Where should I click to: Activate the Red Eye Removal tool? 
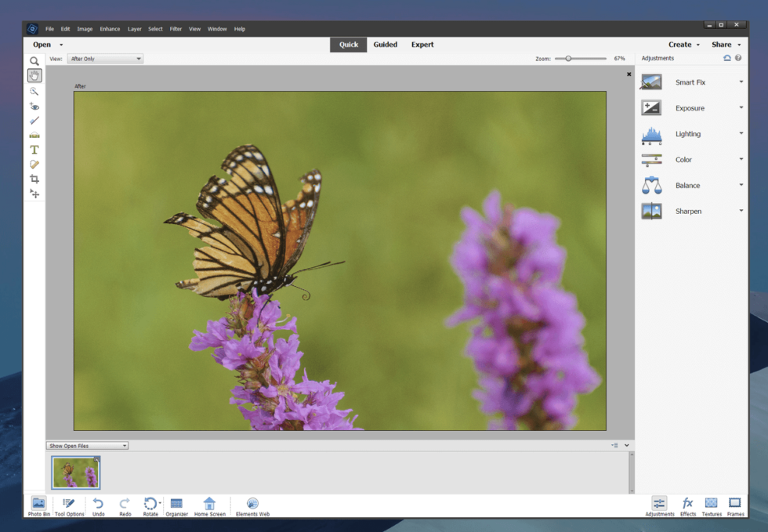[34, 105]
